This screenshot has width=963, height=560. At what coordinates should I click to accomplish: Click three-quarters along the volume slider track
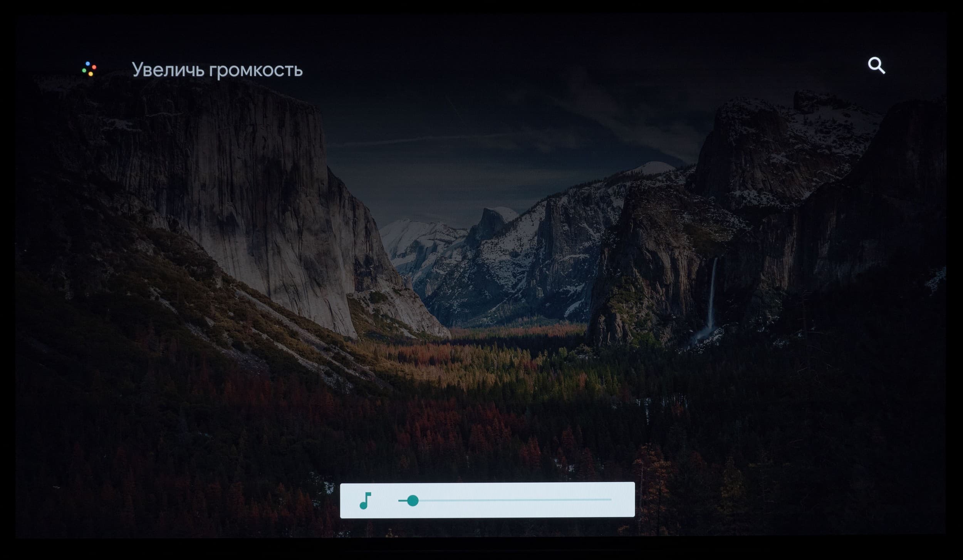[x=558, y=500]
